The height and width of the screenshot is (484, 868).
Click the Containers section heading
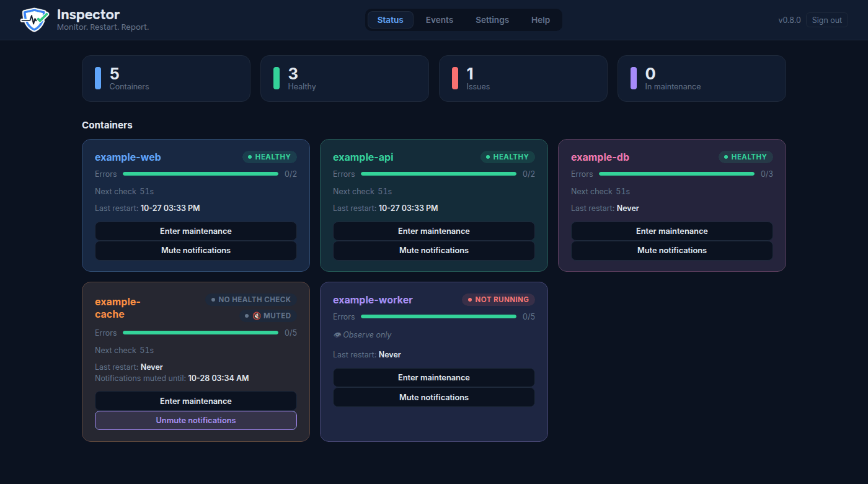tap(107, 125)
